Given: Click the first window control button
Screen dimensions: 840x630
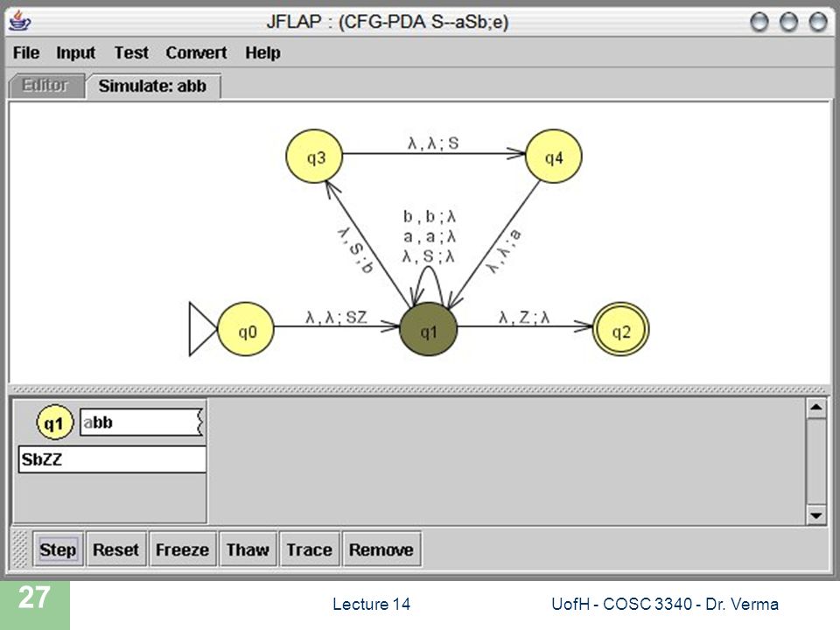Looking at the screenshot, I should 759,22.
